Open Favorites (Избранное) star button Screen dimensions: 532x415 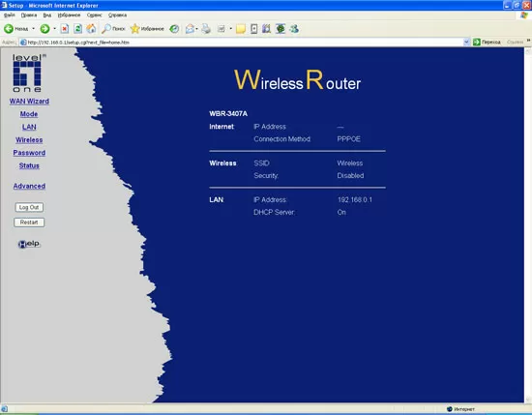(x=147, y=29)
